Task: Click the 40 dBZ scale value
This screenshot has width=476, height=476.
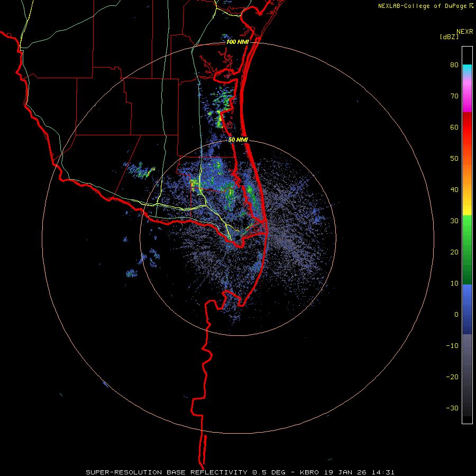Action: pyautogui.click(x=454, y=190)
